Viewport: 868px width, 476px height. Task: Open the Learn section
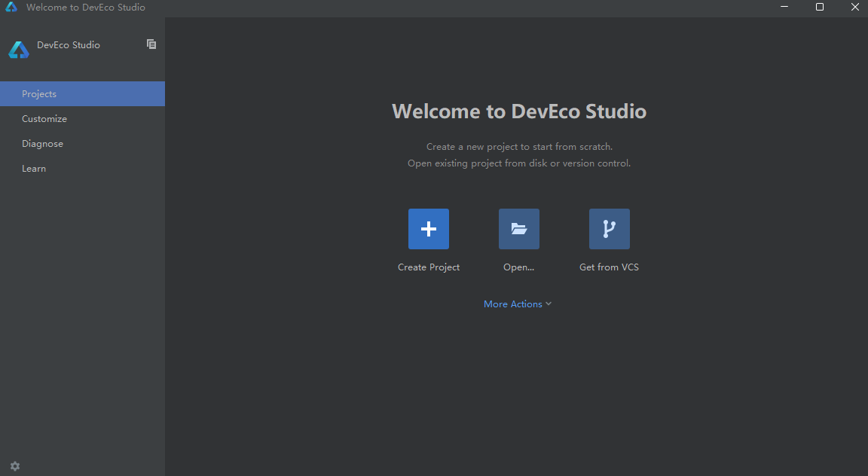pyautogui.click(x=34, y=168)
